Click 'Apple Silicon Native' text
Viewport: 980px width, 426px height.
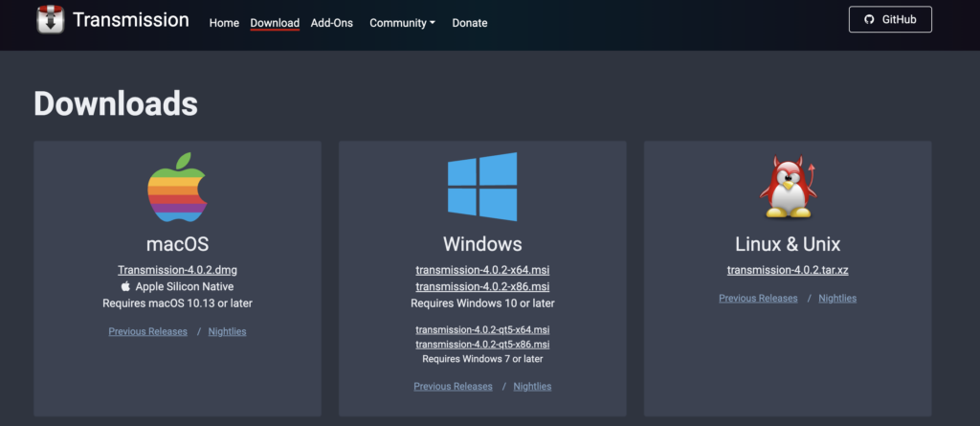pos(185,286)
